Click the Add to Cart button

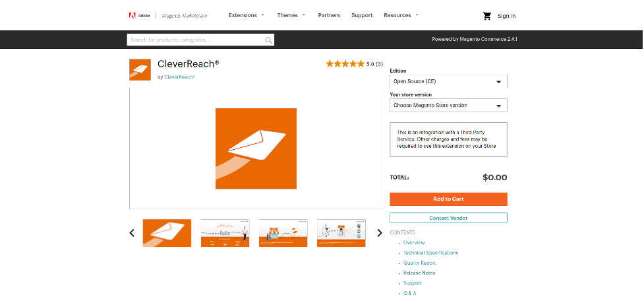pyautogui.click(x=448, y=199)
